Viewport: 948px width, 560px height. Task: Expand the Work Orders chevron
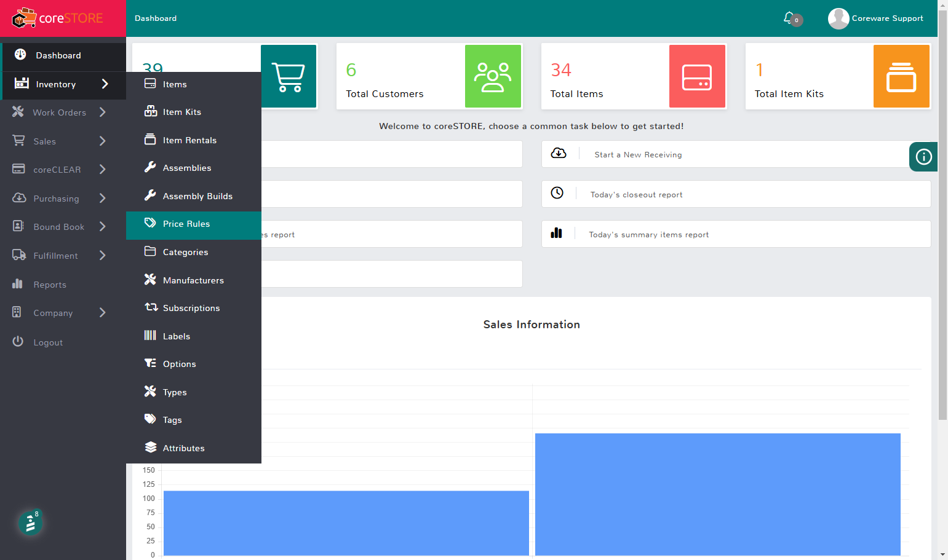click(x=103, y=112)
